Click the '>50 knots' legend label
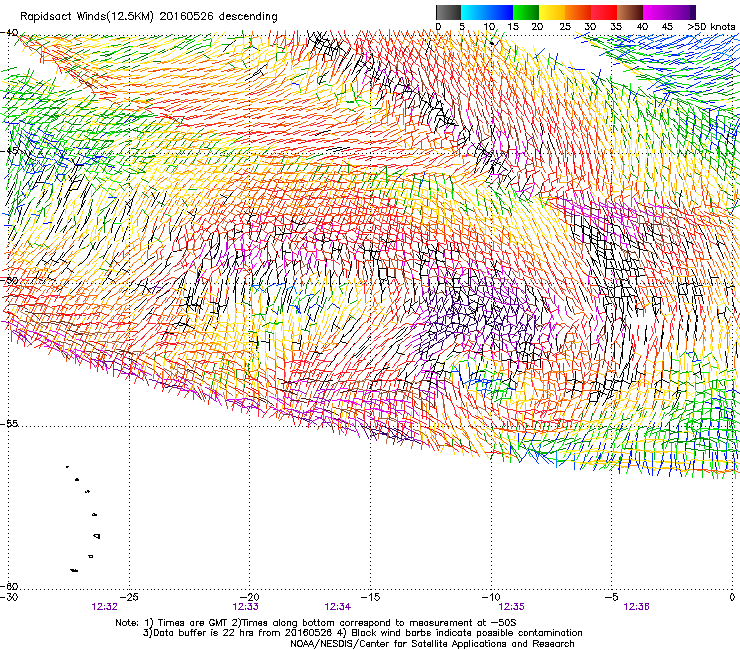Image resolution: width=740 pixels, height=650 pixels. pyautogui.click(x=711, y=27)
